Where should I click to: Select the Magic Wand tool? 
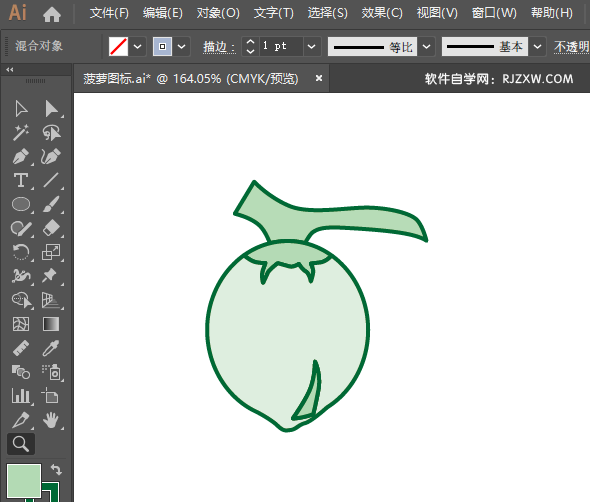21,132
